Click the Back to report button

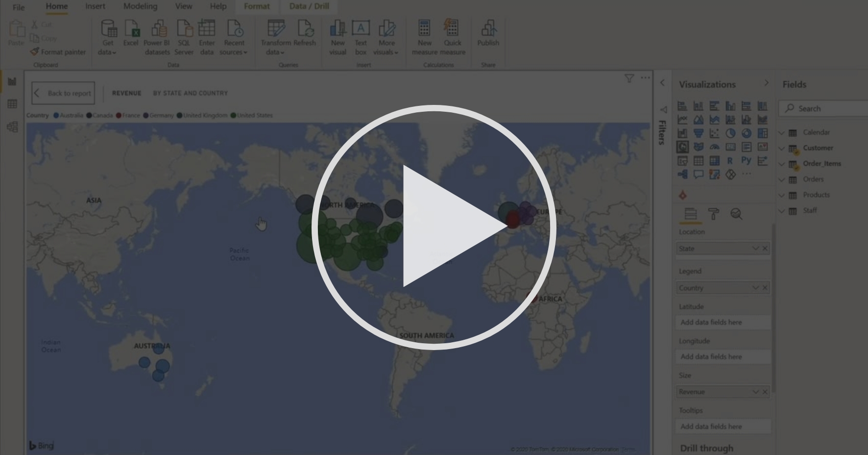click(x=63, y=93)
